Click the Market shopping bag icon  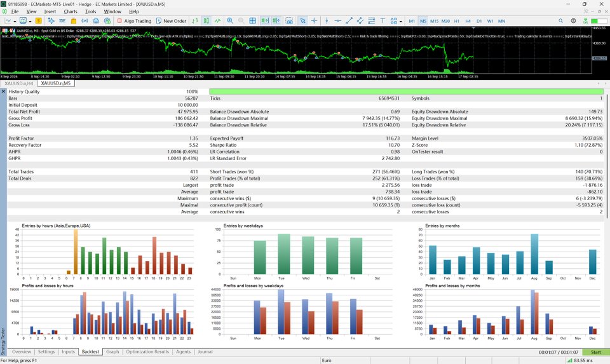coord(74,20)
